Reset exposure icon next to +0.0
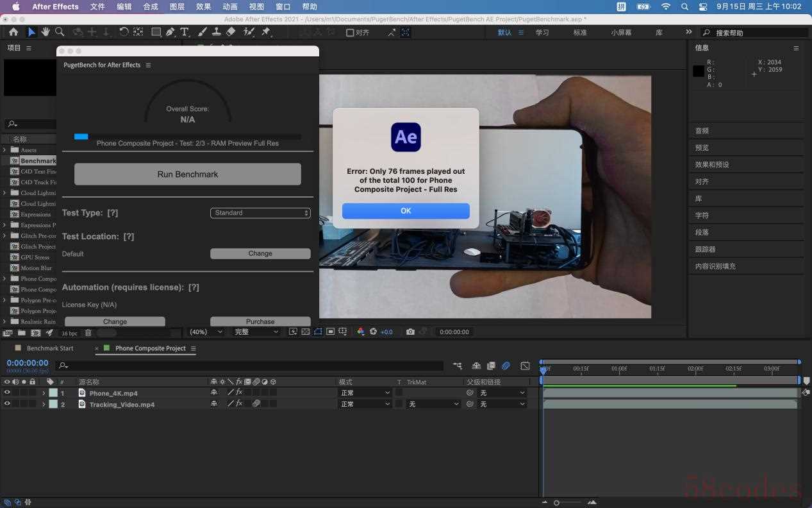Image resolution: width=812 pixels, height=508 pixels. tap(373, 332)
